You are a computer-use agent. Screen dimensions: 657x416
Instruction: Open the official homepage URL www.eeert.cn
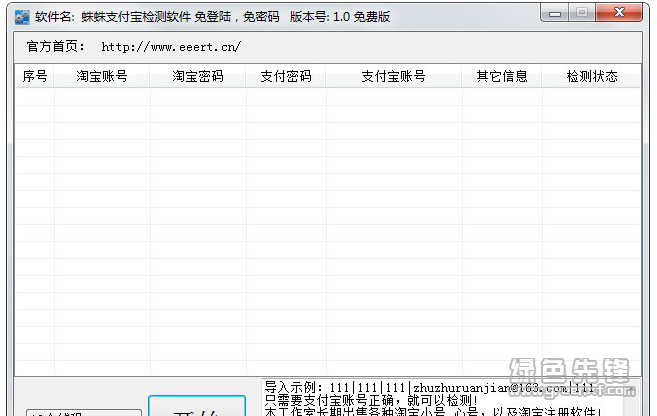[x=171, y=47]
